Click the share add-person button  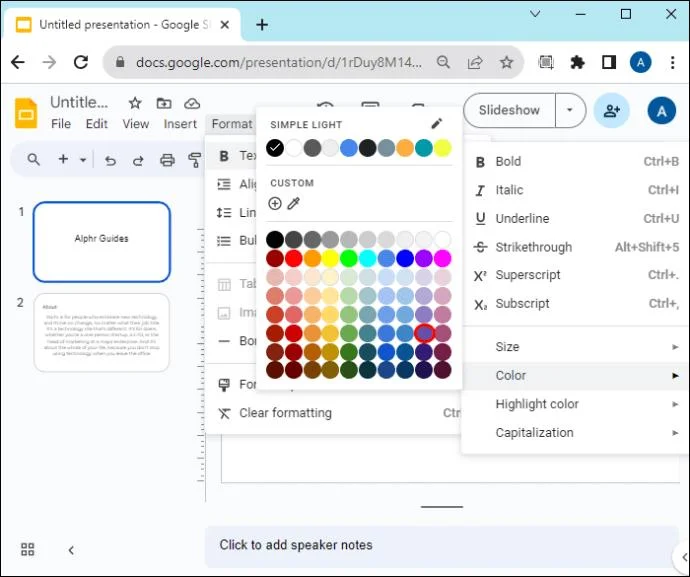[x=611, y=110]
